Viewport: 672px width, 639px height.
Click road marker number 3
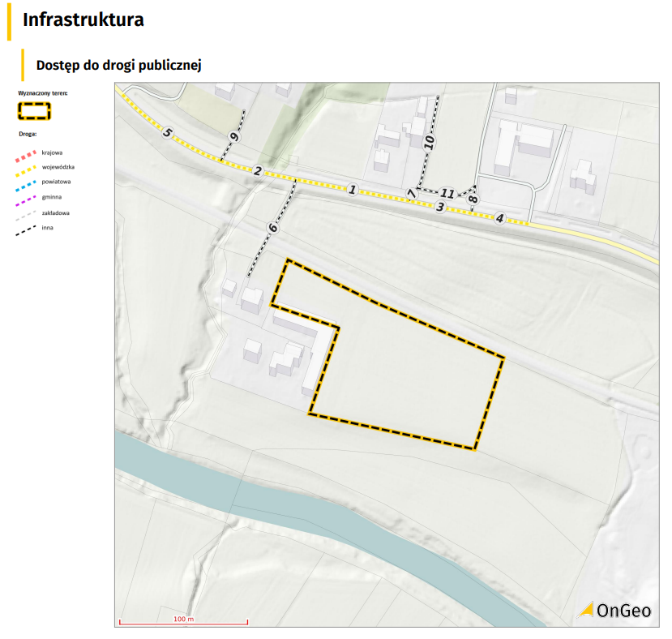(440, 208)
